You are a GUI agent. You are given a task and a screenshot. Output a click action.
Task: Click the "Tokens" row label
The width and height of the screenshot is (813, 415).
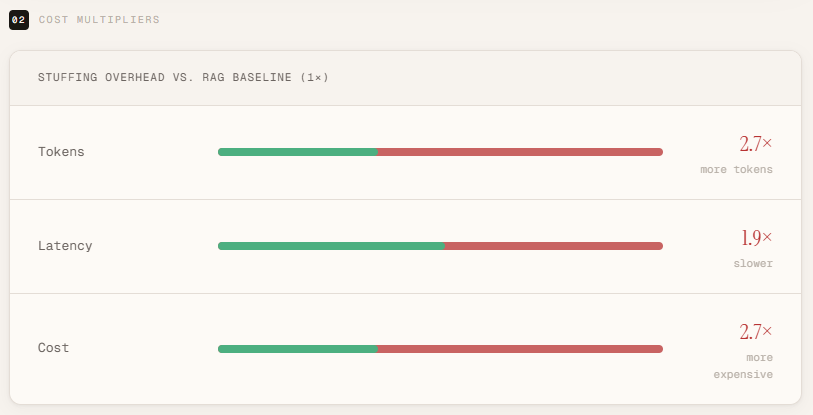coord(61,152)
